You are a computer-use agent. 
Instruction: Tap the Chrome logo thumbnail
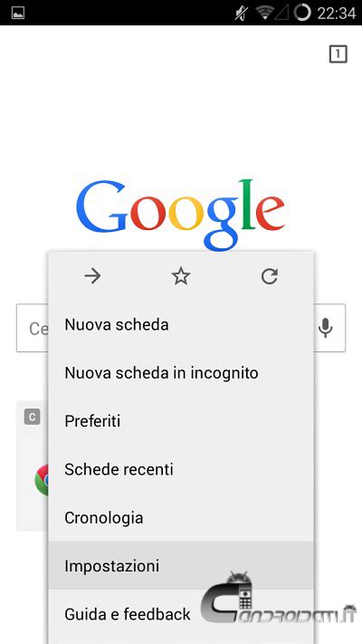coord(42,480)
